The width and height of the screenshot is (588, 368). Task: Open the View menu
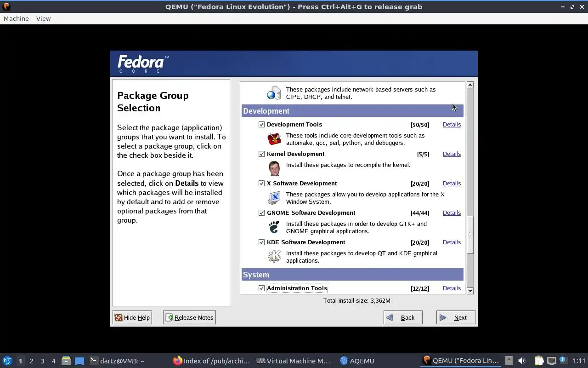coord(43,18)
